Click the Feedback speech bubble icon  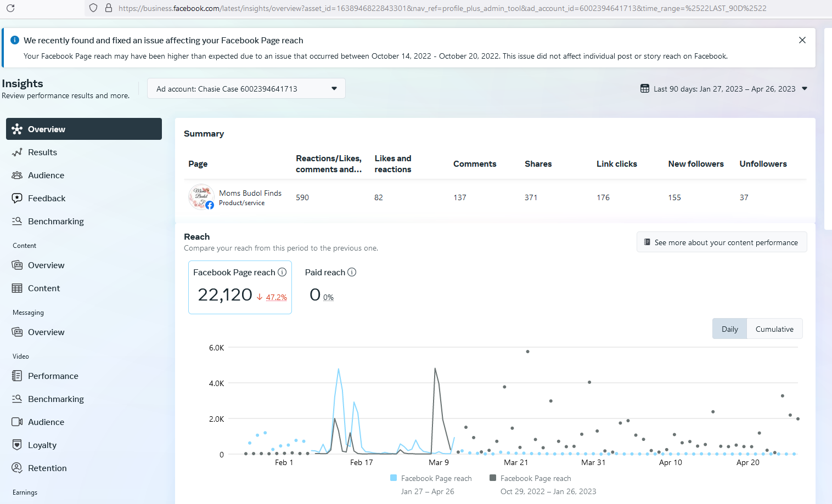pyautogui.click(x=17, y=198)
